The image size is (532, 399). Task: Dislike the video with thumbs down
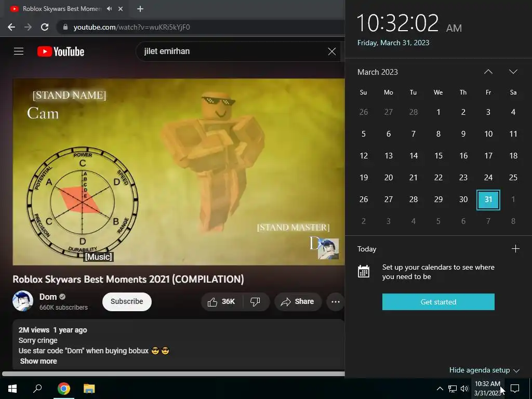coord(255,302)
